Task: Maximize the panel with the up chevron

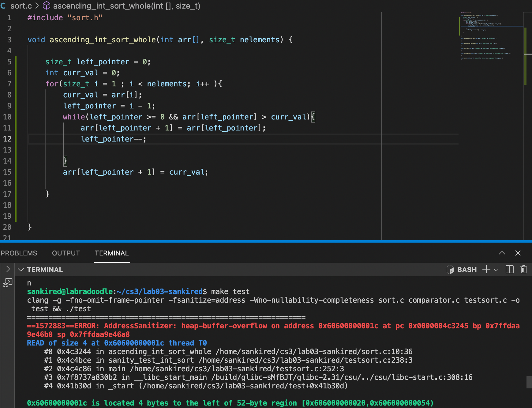Action: (502, 253)
